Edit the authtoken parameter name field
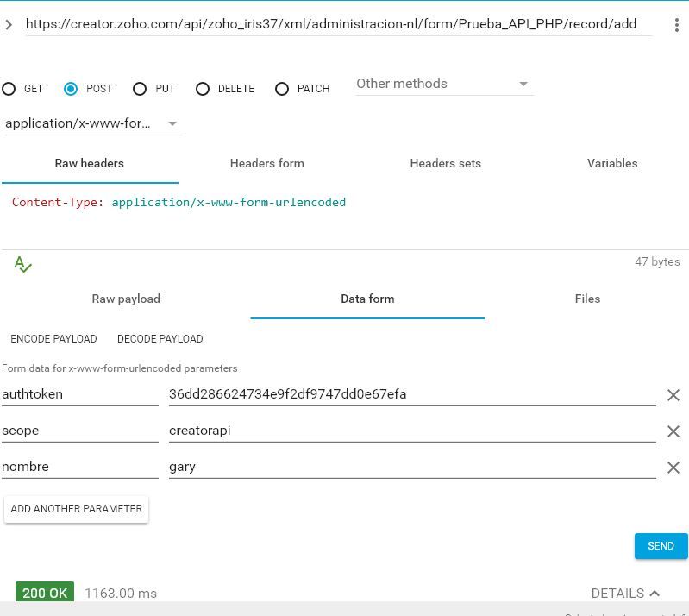 [80, 394]
